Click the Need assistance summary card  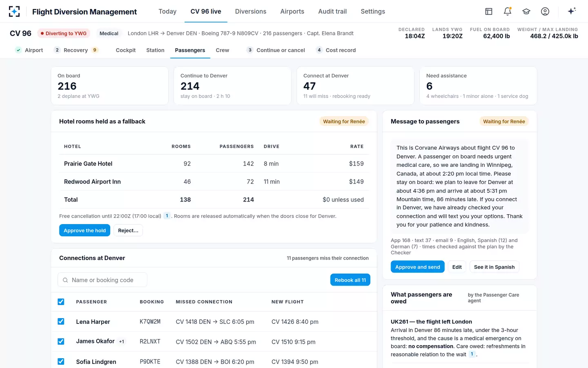coord(478,86)
